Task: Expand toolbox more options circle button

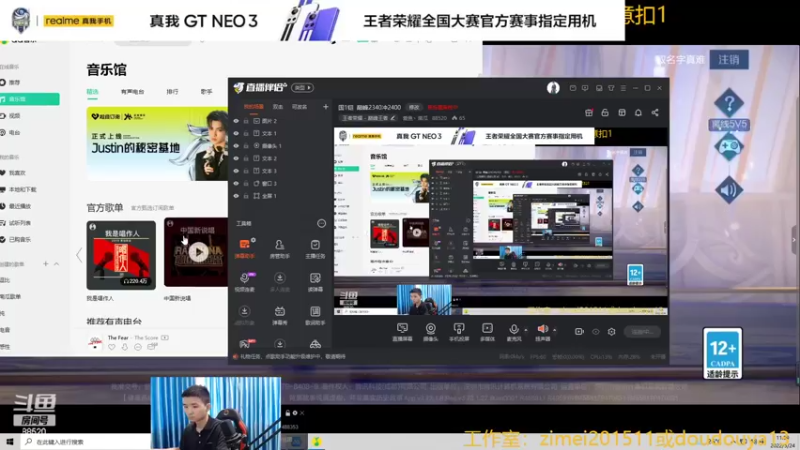Action: 321,223
